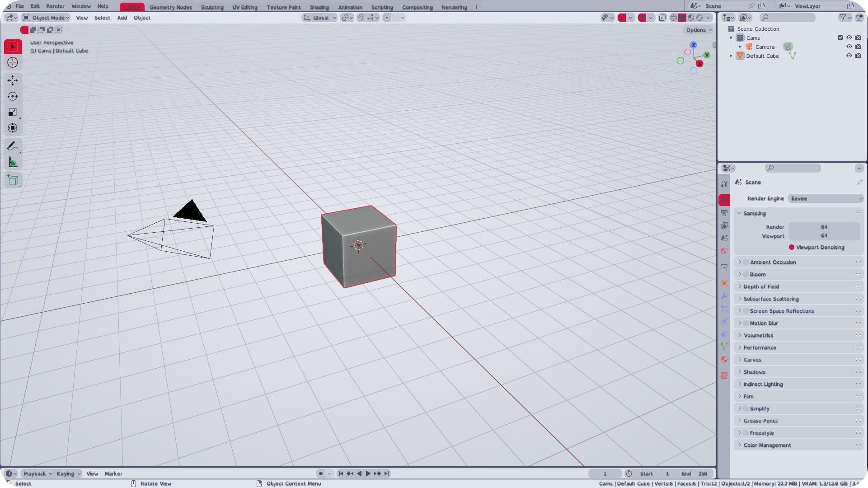Viewport: 868px width, 488px height.
Task: Adjust the Render samples slider to change 64
Action: (x=825, y=227)
